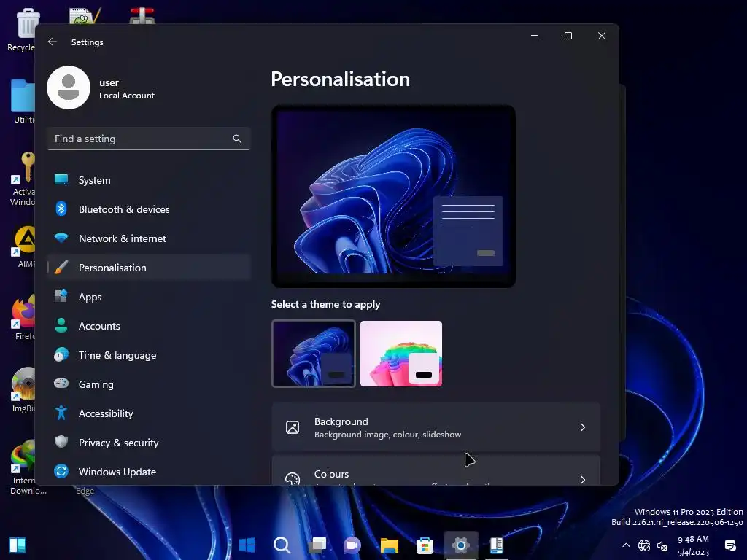Open the Windows Start button

(247, 545)
